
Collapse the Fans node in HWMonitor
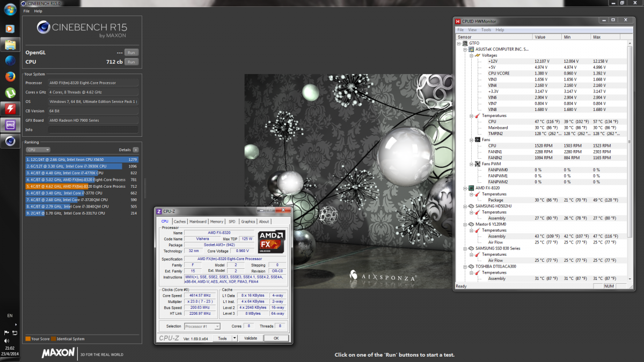coord(471,139)
